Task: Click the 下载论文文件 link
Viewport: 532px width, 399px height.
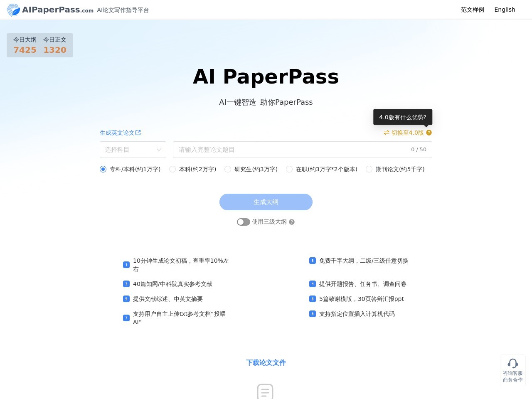Action: (266, 362)
